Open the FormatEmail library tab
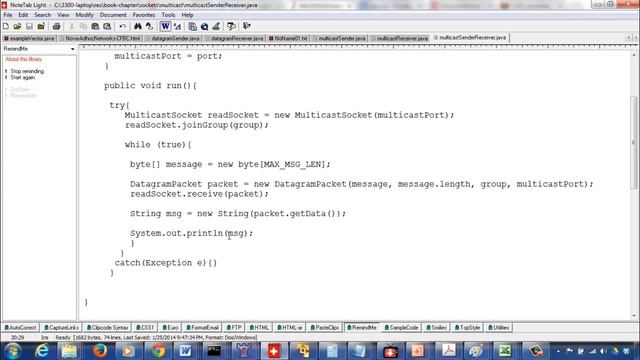 [x=202, y=328]
